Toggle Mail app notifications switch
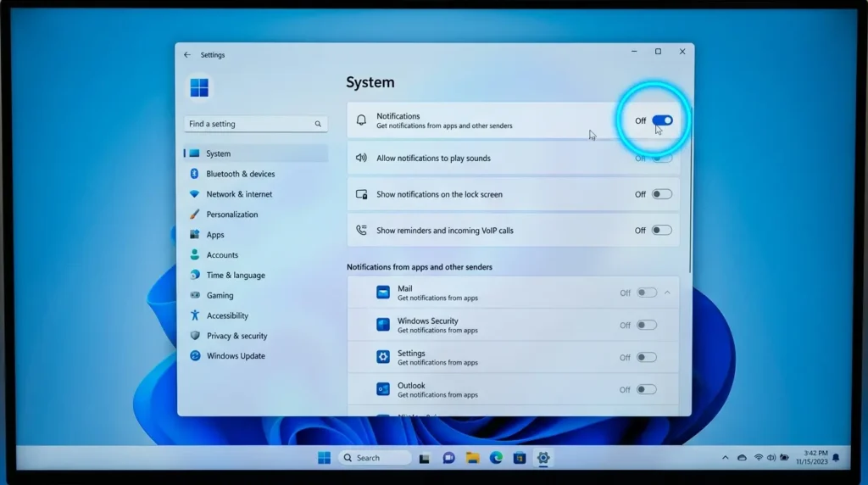 (647, 293)
